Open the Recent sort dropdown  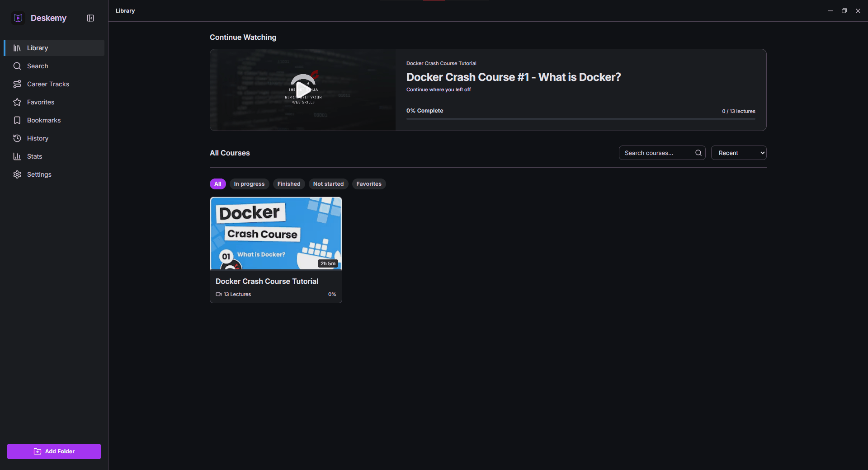(x=739, y=153)
